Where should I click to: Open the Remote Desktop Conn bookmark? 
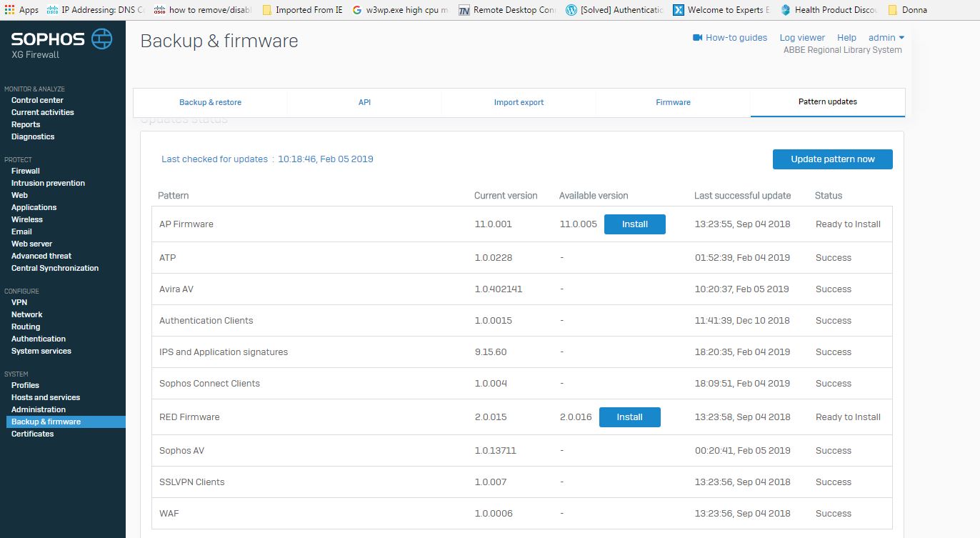pos(507,10)
